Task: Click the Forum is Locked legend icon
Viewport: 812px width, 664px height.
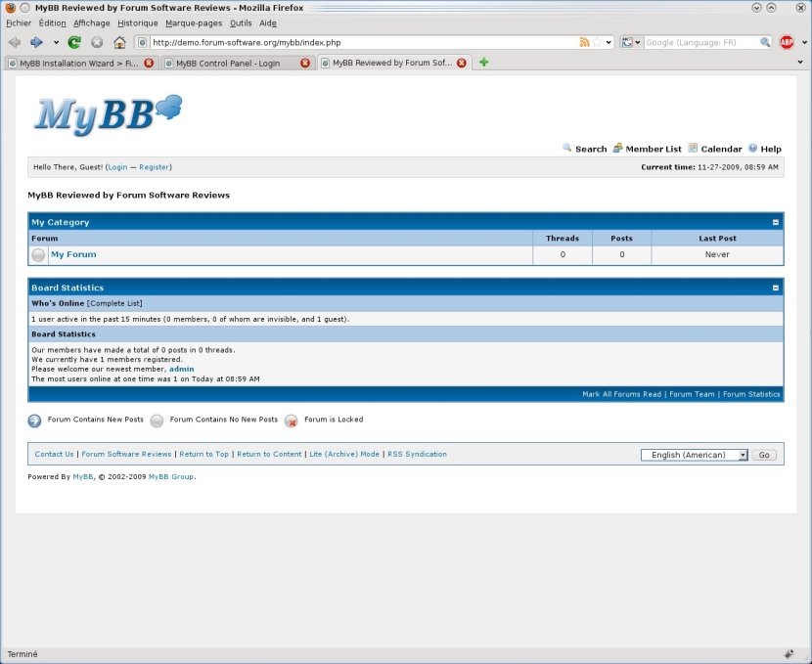Action: (291, 421)
